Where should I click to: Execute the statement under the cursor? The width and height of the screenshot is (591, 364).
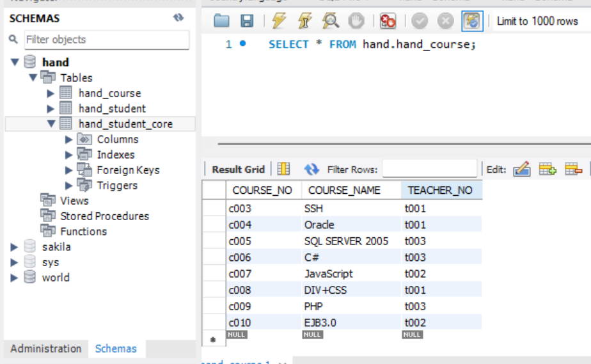click(304, 20)
